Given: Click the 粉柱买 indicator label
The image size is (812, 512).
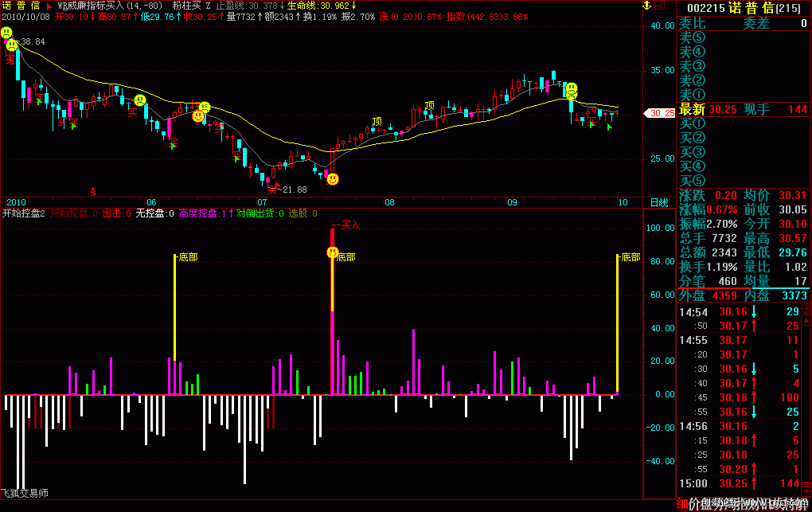Looking at the screenshot, I should tap(186, 6).
